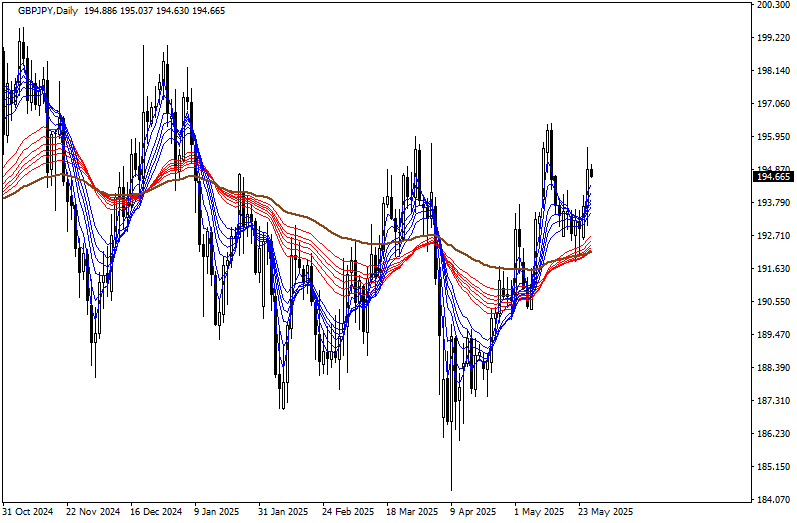Click the 22 Nov 2024 date label
This screenshot has height=523, width=797.
coord(94,512)
